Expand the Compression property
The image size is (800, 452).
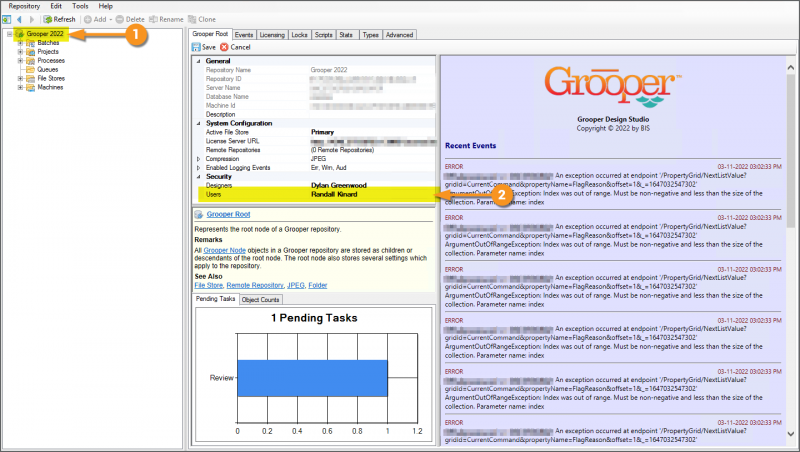199,159
